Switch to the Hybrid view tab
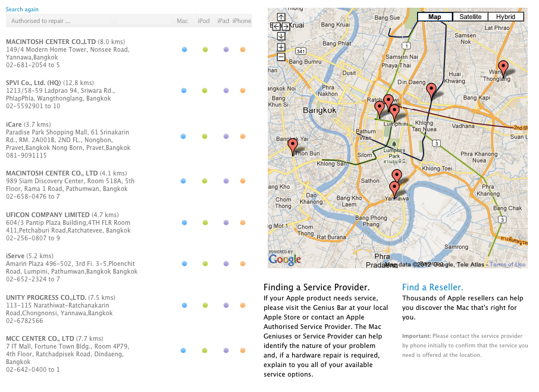 pos(505,17)
